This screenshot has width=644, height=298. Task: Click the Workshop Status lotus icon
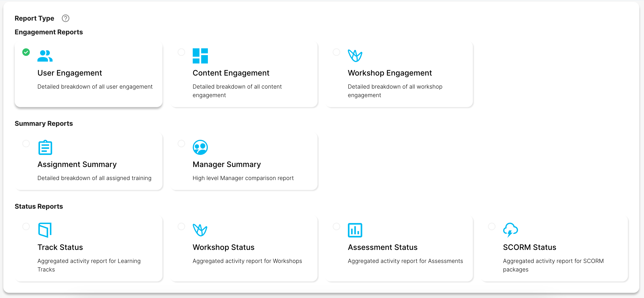(x=200, y=230)
